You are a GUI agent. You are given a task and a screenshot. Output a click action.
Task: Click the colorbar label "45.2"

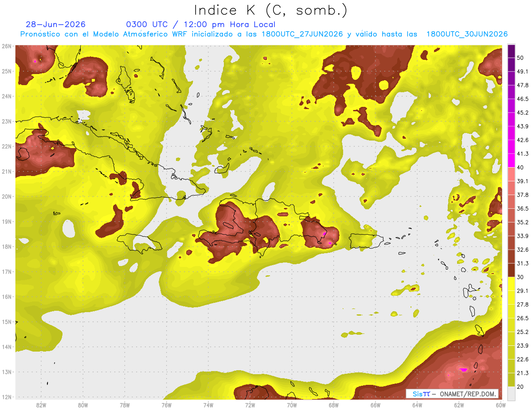(522, 113)
